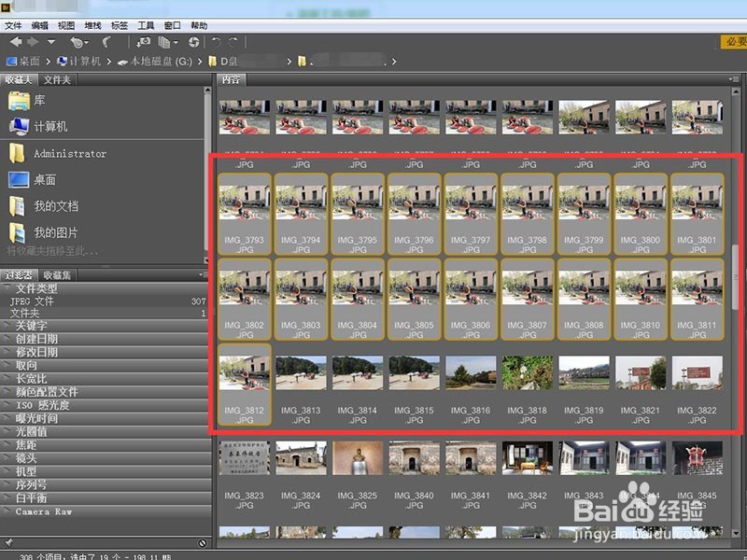Open in Camera Raw aperture icon
The height and width of the screenshot is (560, 747).
[194, 42]
